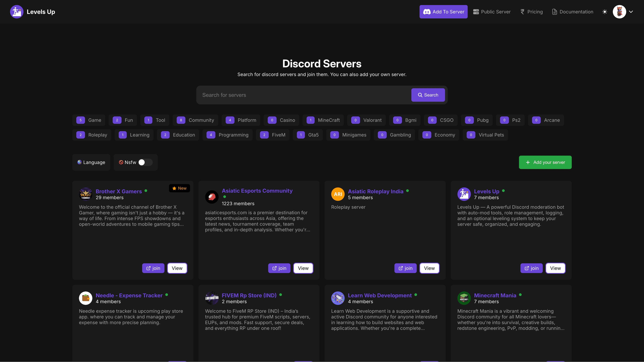
Task: Choose the Roleplay tag
Action: point(92,135)
